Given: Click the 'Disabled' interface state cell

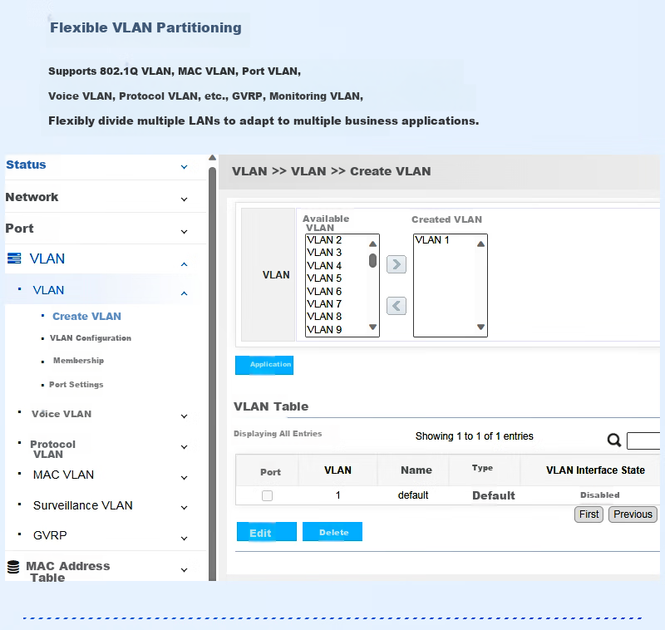Looking at the screenshot, I should 600,495.
